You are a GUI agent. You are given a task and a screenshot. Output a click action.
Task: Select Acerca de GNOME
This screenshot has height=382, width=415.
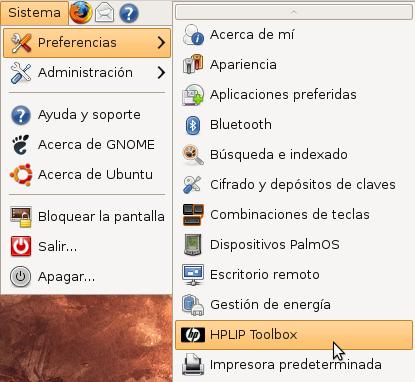[x=87, y=145]
